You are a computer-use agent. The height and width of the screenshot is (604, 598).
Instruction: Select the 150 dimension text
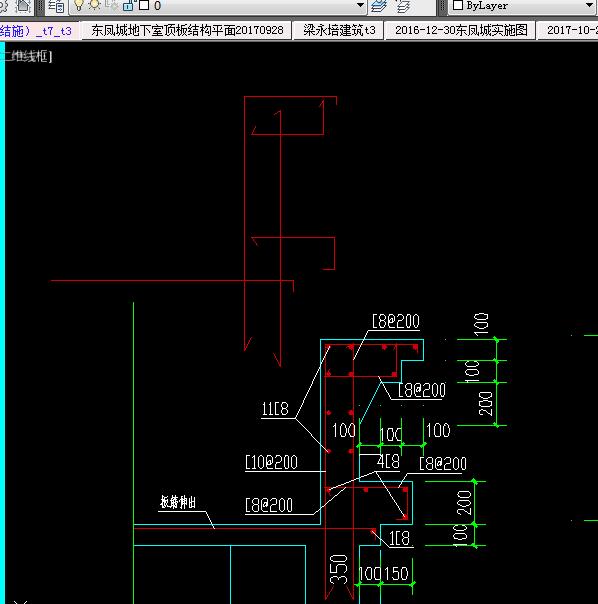coord(395,574)
